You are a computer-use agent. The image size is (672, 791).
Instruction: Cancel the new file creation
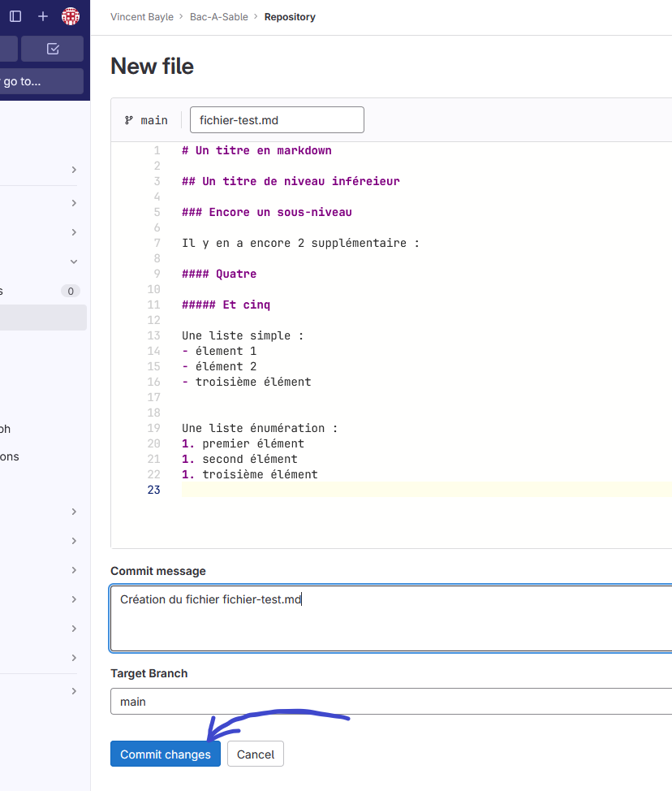(255, 754)
